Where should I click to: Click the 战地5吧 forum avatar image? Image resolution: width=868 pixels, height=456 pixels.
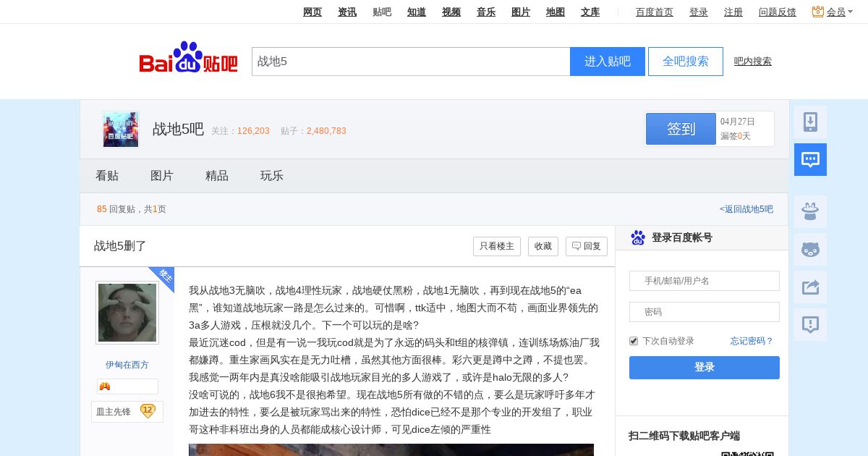pos(121,130)
